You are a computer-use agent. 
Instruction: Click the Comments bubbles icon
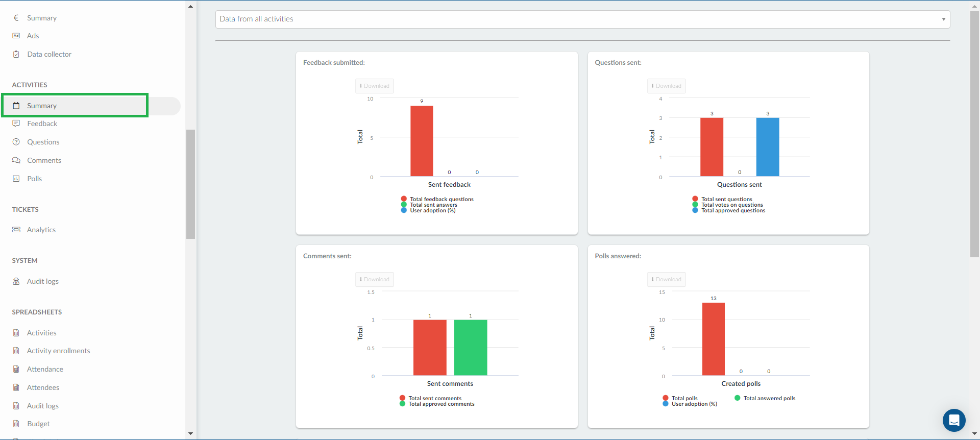pos(16,160)
